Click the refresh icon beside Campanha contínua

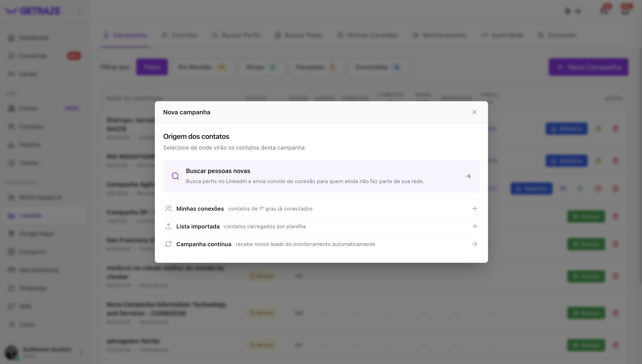(168, 244)
